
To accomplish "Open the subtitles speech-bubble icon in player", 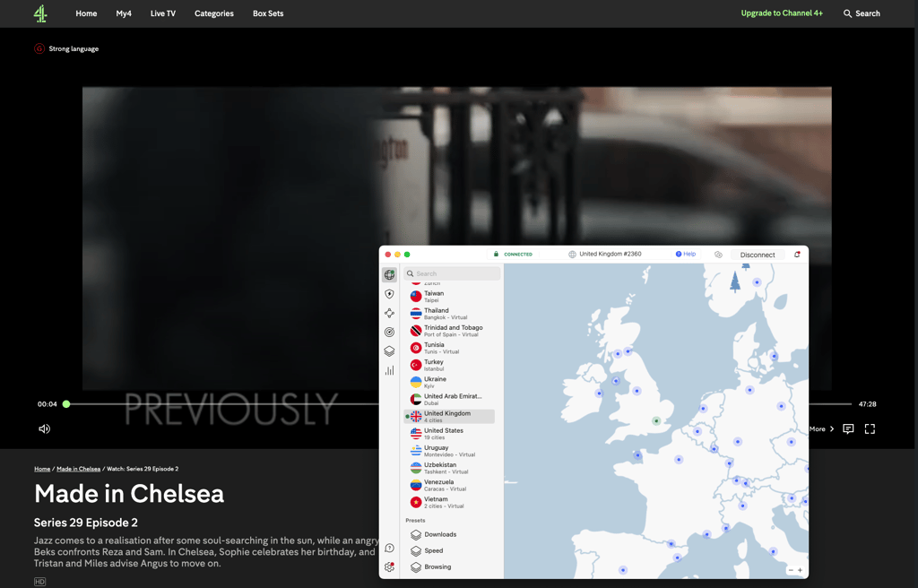I will [848, 428].
